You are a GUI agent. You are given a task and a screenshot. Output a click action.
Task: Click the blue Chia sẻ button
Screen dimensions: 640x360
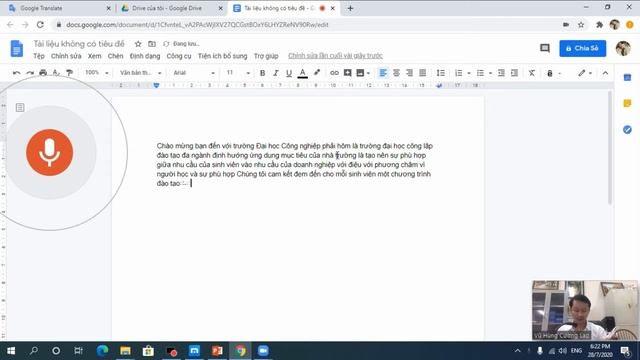coord(582,48)
